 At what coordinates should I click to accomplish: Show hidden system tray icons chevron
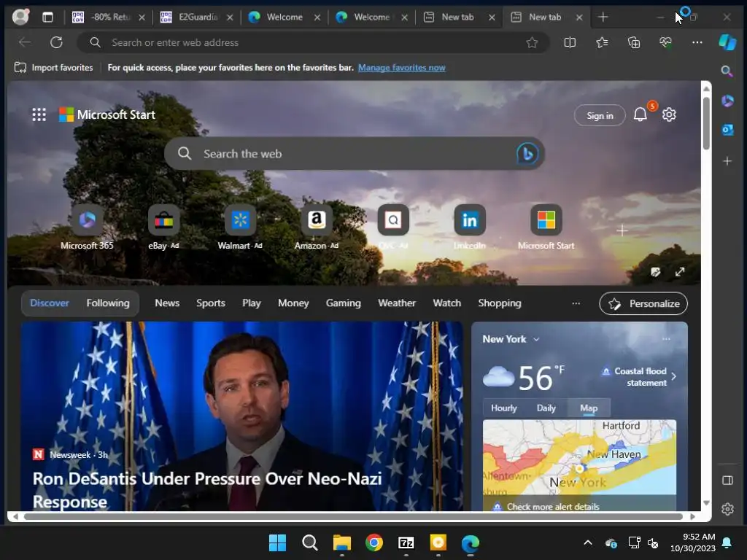(588, 542)
